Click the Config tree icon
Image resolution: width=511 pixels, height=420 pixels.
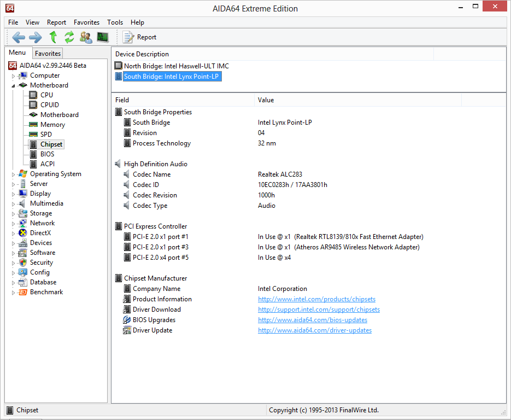pyautogui.click(x=23, y=272)
